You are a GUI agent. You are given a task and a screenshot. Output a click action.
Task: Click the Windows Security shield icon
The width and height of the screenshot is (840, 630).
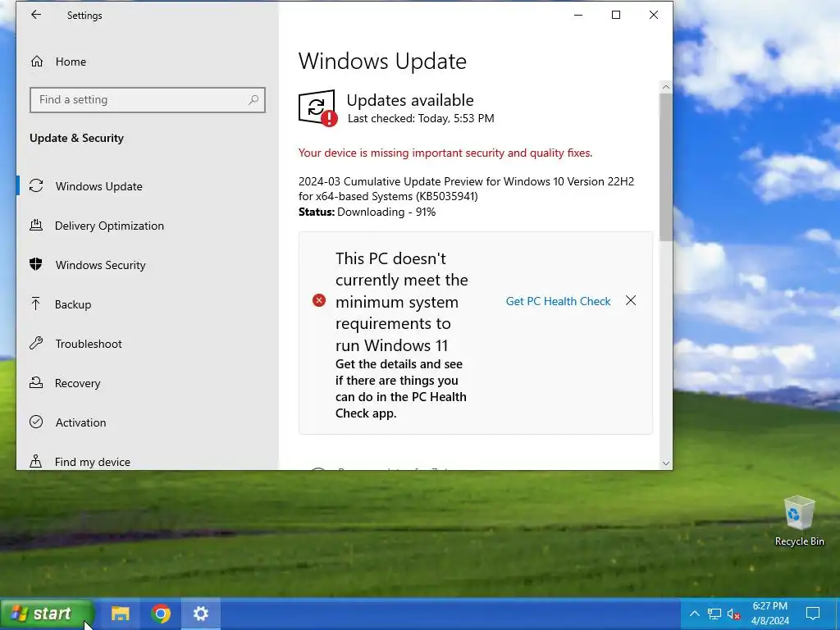click(x=36, y=264)
